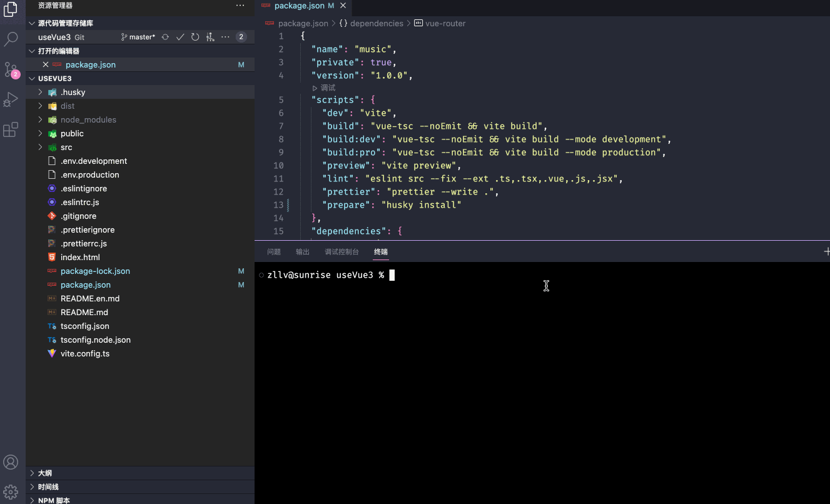The image size is (830, 504).
Task: Open the index.html file
Action: (x=140, y=257)
